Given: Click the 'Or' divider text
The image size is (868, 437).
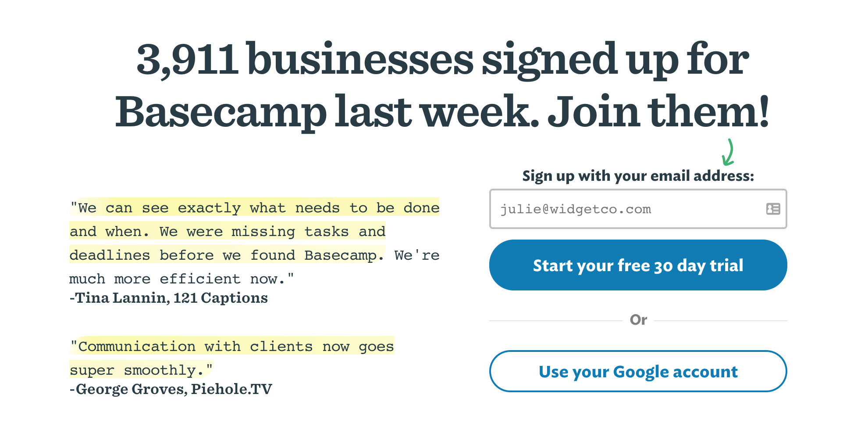Looking at the screenshot, I should point(638,320).
